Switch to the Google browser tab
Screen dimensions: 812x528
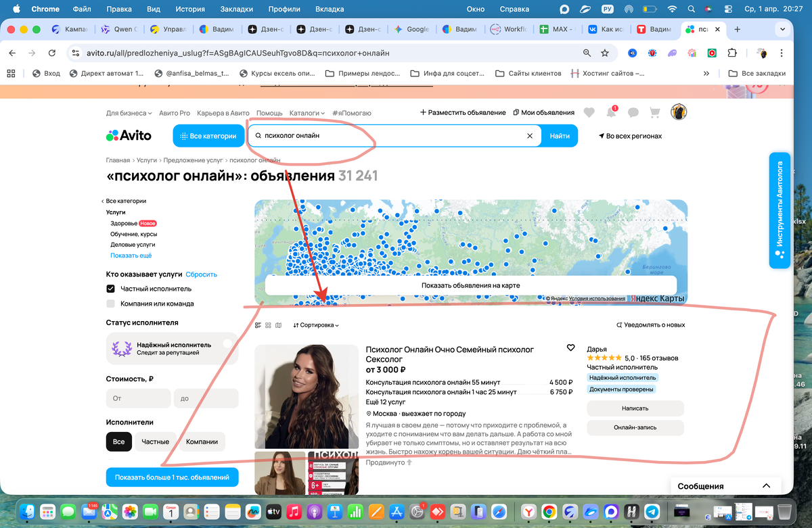tap(412, 29)
